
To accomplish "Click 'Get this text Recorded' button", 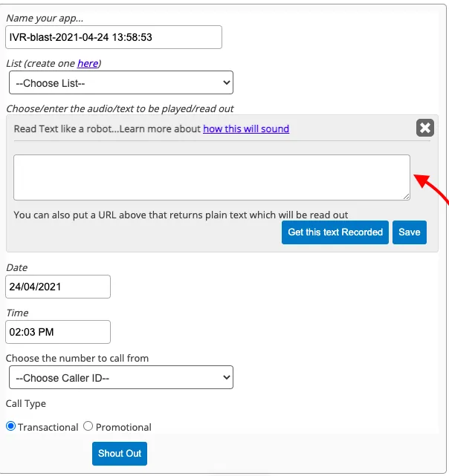I will pyautogui.click(x=335, y=232).
